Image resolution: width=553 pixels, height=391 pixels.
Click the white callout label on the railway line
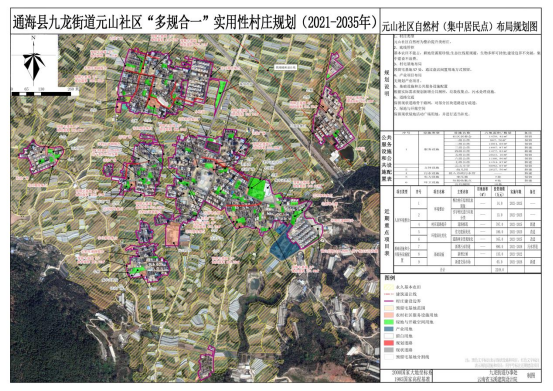tap(286, 67)
